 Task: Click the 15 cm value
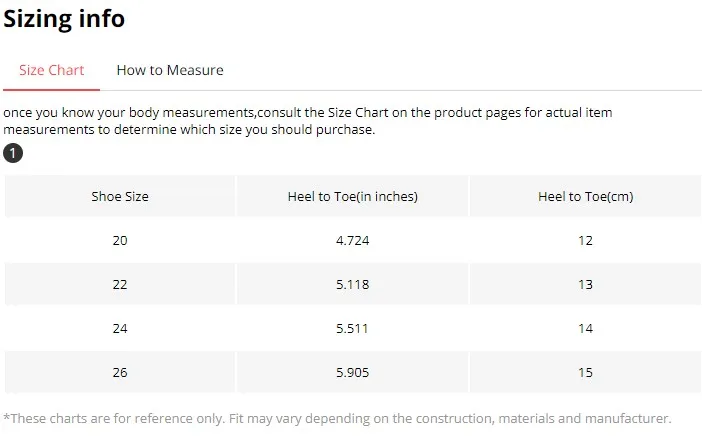pyautogui.click(x=585, y=373)
